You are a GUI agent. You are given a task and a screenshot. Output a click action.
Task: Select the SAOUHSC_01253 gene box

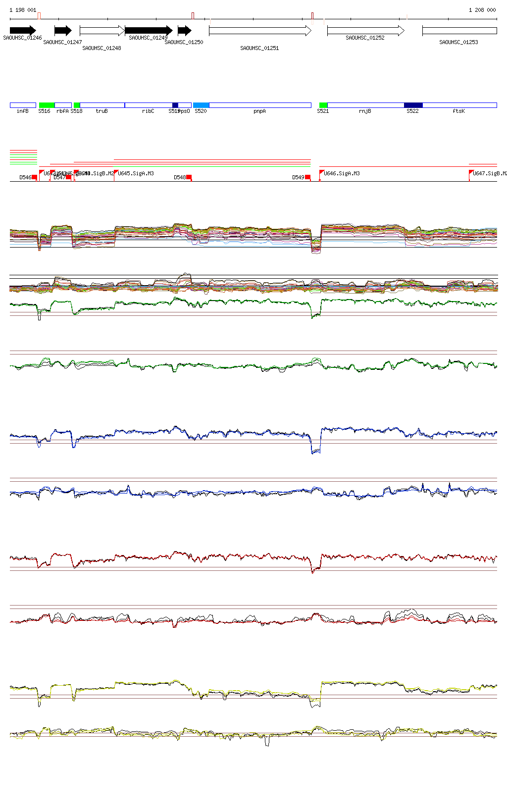click(x=459, y=31)
